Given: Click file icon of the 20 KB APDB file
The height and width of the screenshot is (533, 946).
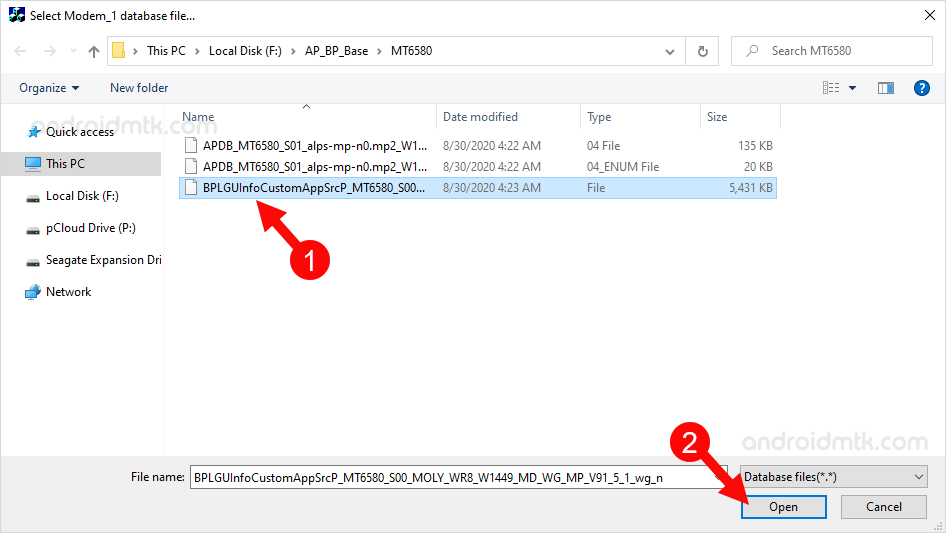Looking at the screenshot, I should click(x=191, y=166).
